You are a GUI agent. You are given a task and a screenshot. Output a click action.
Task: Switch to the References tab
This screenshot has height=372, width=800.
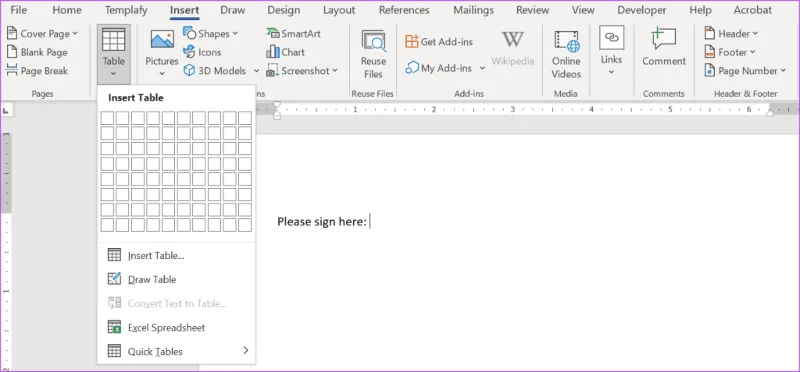click(404, 10)
